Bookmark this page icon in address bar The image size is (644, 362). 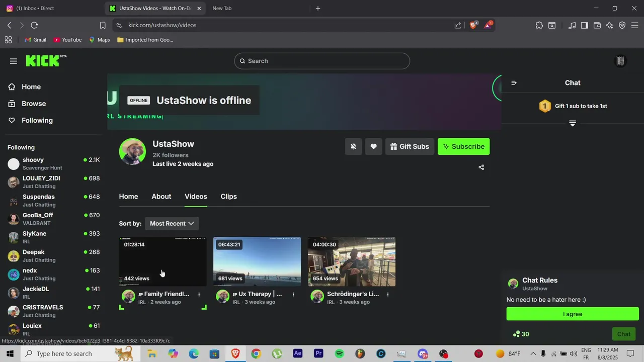(x=103, y=25)
